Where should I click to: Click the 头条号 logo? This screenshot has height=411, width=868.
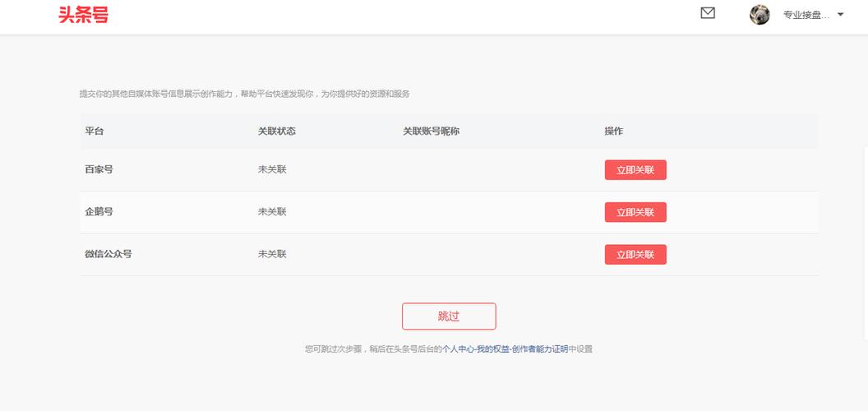[x=83, y=15]
